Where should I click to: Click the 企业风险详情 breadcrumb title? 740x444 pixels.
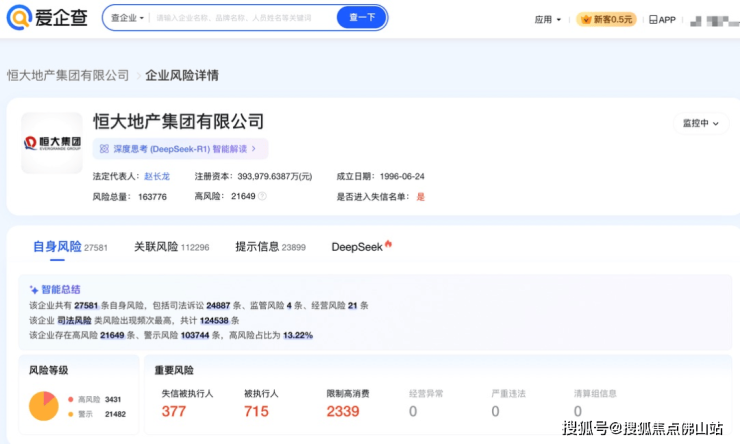(x=182, y=75)
